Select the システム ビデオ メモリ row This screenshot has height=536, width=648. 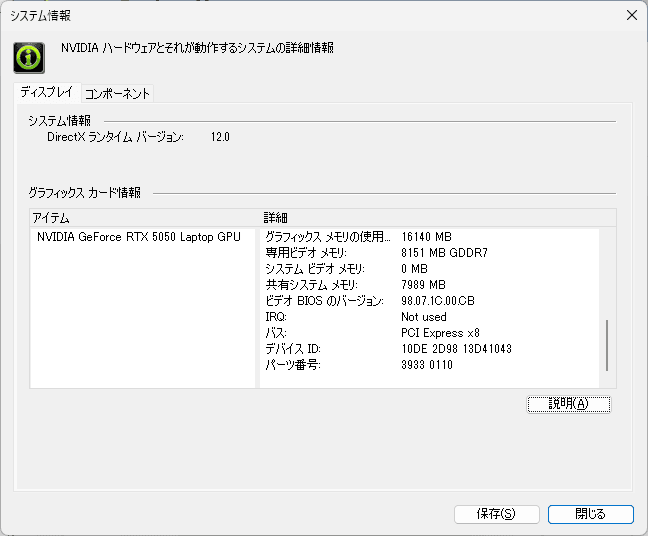tap(316, 269)
